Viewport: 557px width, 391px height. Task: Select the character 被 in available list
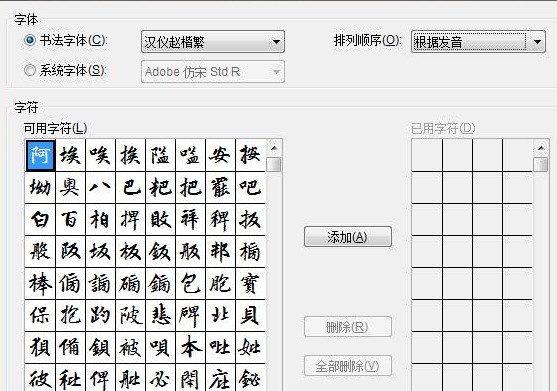(x=130, y=347)
